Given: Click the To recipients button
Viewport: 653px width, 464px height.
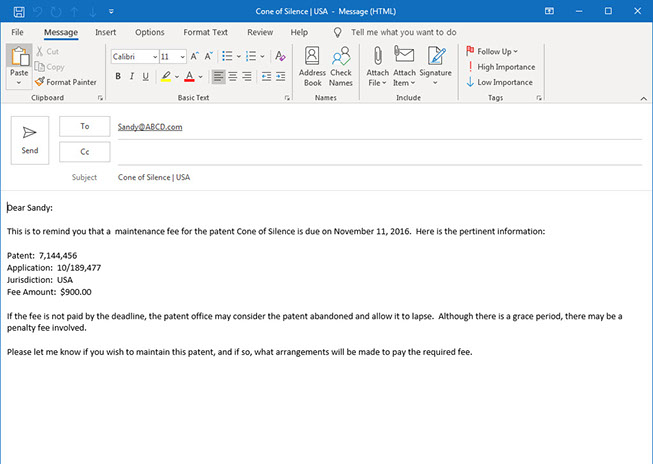Looking at the screenshot, I should click(84, 127).
